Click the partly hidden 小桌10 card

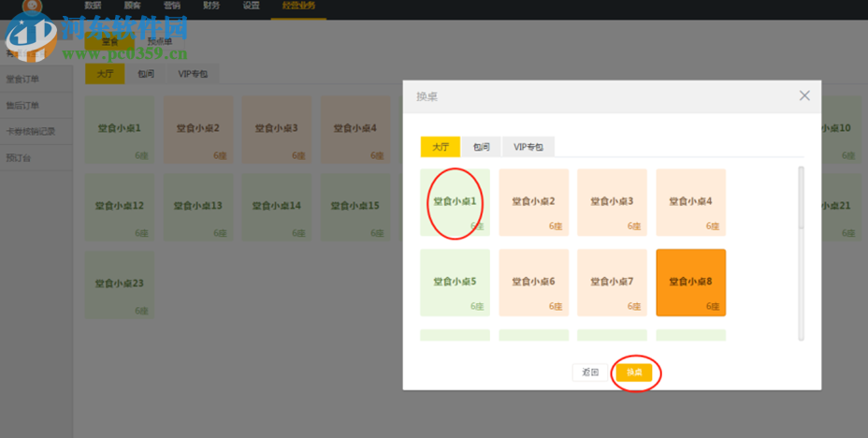click(842, 129)
